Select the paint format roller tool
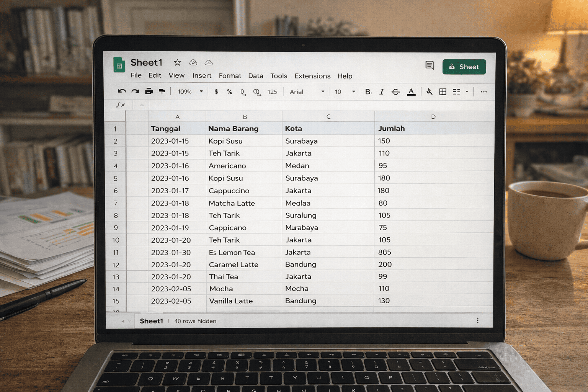 pos(162,91)
